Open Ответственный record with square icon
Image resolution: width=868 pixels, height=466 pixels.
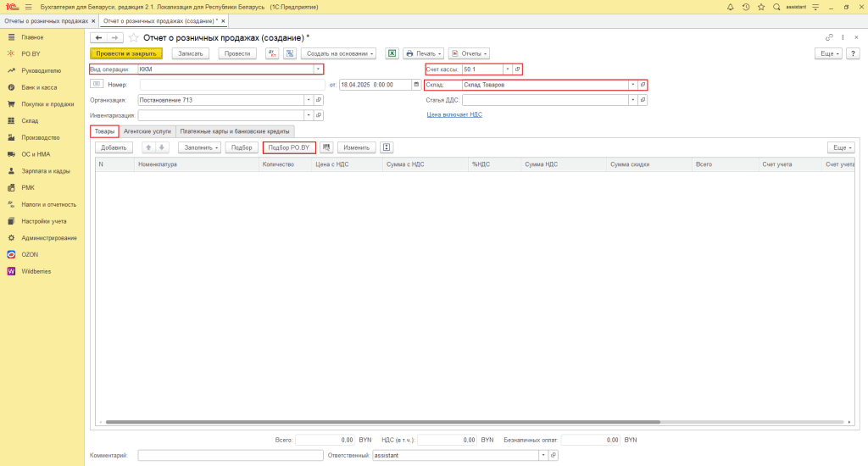click(x=553, y=455)
